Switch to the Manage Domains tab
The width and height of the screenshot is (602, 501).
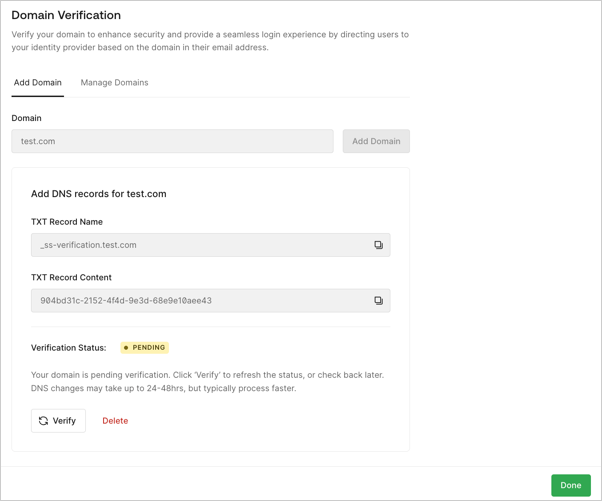tap(114, 83)
